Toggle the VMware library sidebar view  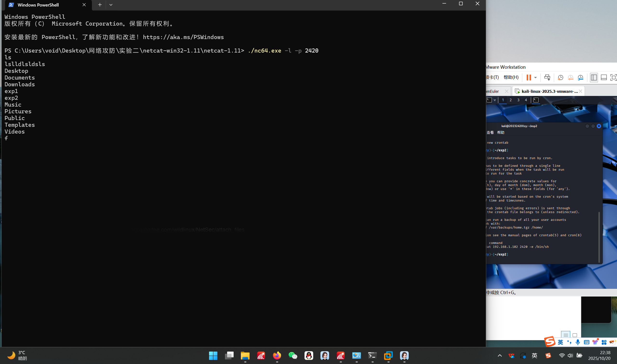pyautogui.click(x=594, y=78)
